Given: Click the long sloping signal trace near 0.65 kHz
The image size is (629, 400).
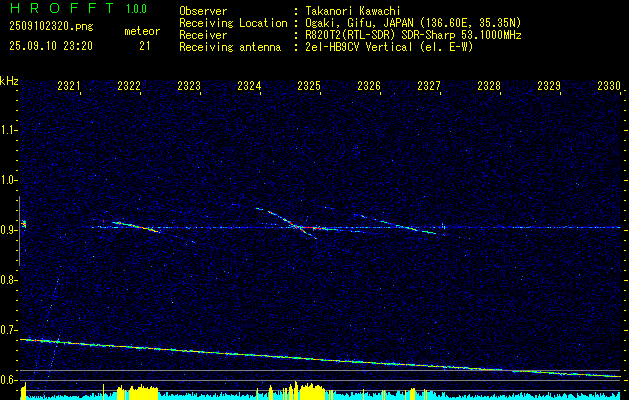Looking at the screenshot, I should pyautogui.click(x=320, y=358).
